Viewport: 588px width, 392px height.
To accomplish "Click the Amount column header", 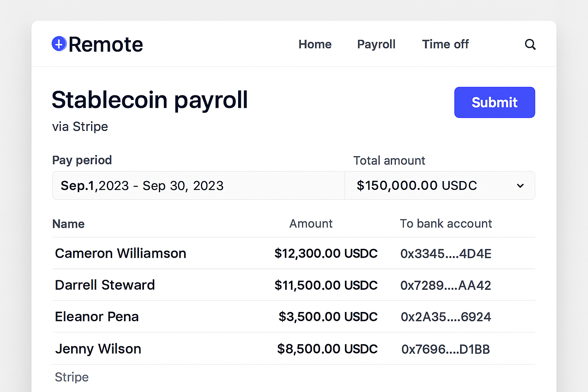I will click(x=311, y=224).
